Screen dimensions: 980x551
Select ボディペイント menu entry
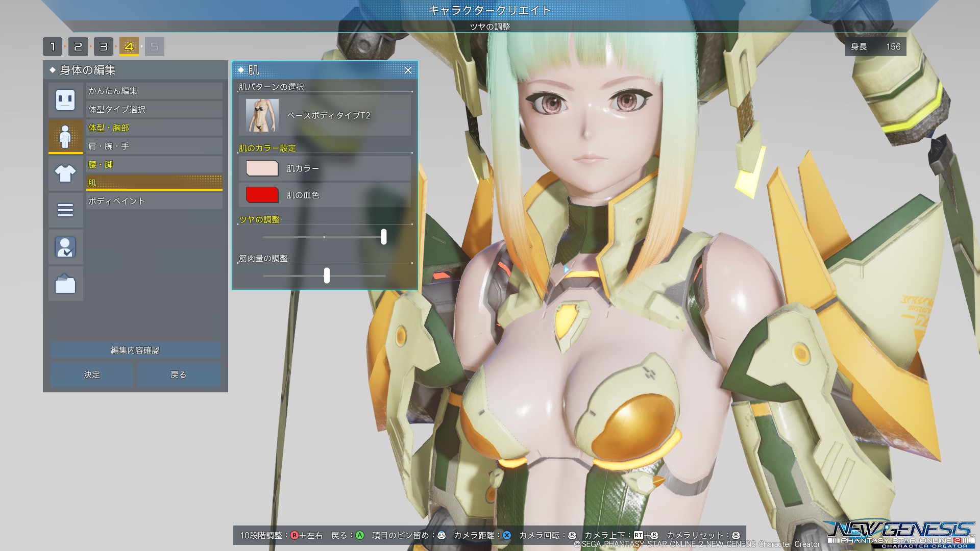point(154,201)
